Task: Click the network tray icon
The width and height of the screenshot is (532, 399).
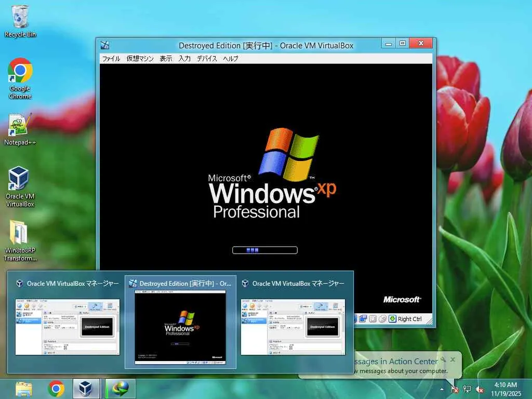Action: coord(467,389)
